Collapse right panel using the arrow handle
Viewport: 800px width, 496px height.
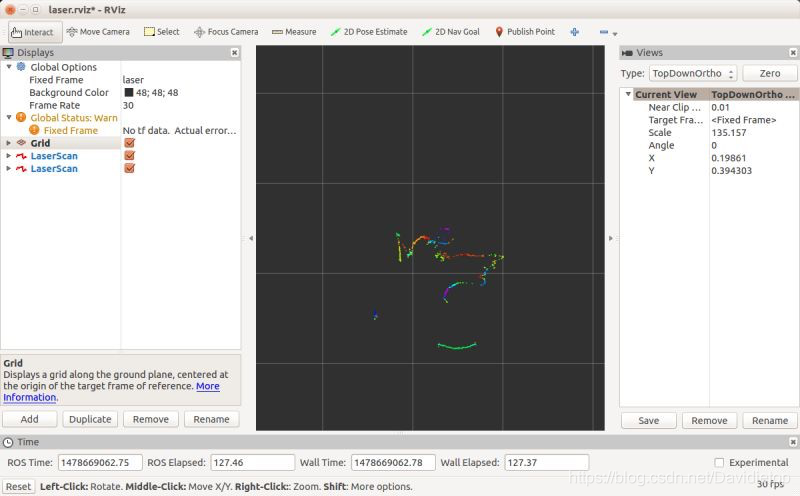pyautogui.click(x=611, y=238)
